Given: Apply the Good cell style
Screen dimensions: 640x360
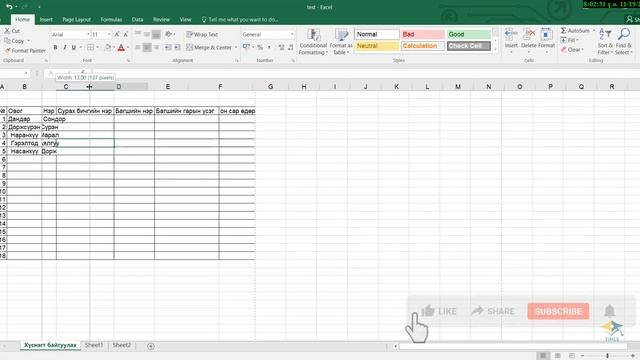Looking at the screenshot, I should 469,34.
